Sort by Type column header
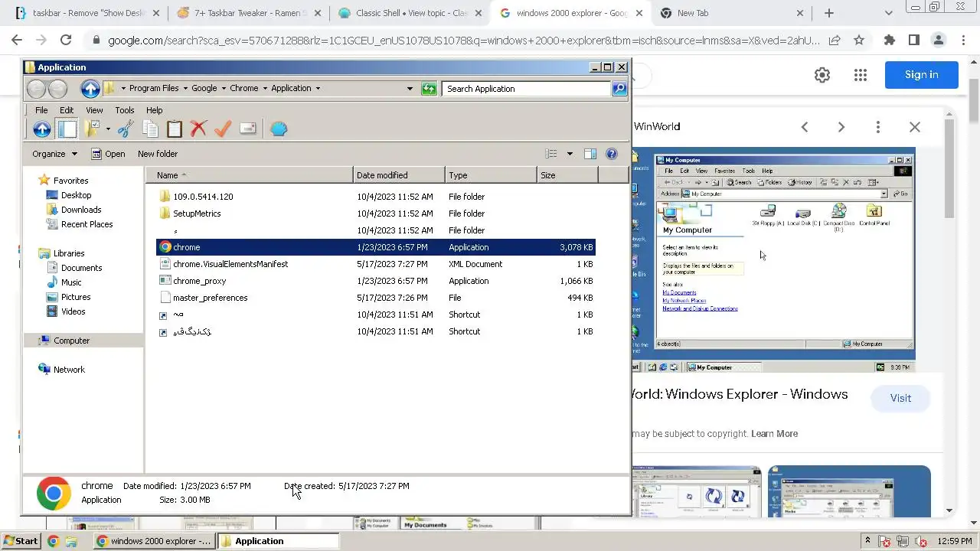The width and height of the screenshot is (980, 551). [x=491, y=175]
